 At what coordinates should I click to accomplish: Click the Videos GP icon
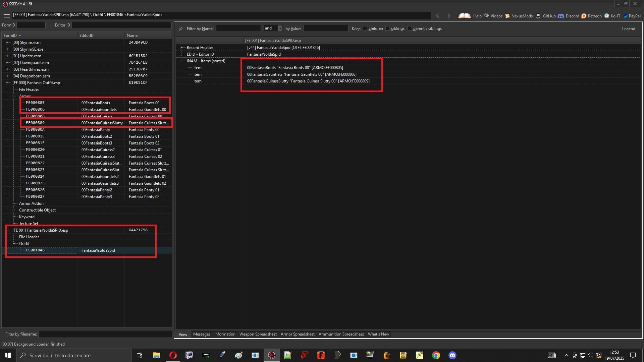click(x=486, y=16)
